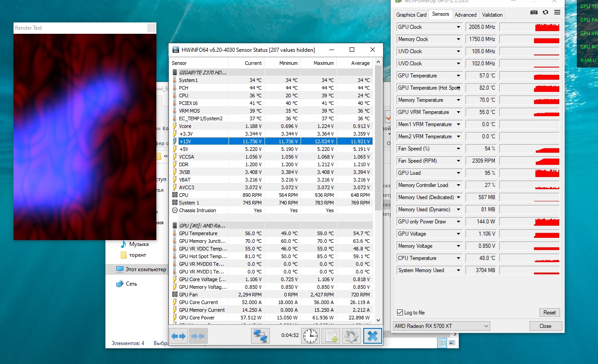The width and height of the screenshot is (598, 364).
Task: Click HWiNFO expand-layout arrows button
Action: pyautogui.click(x=178, y=336)
